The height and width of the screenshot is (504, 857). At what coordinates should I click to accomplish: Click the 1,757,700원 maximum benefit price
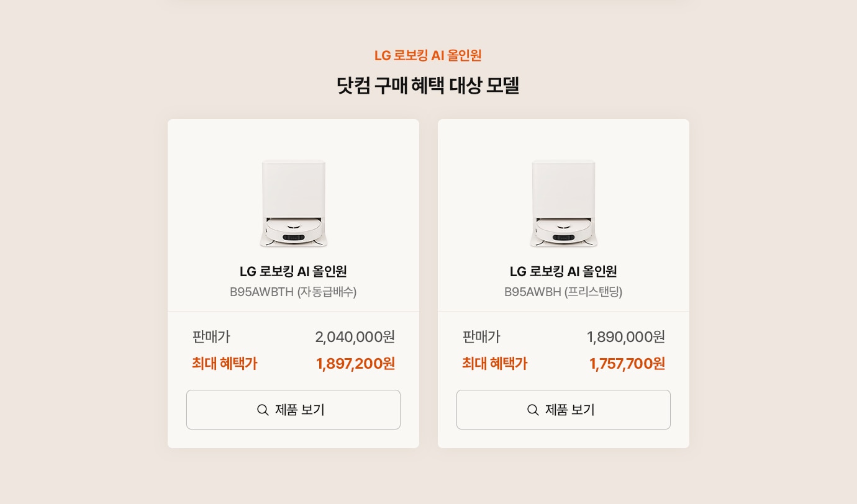tap(627, 364)
